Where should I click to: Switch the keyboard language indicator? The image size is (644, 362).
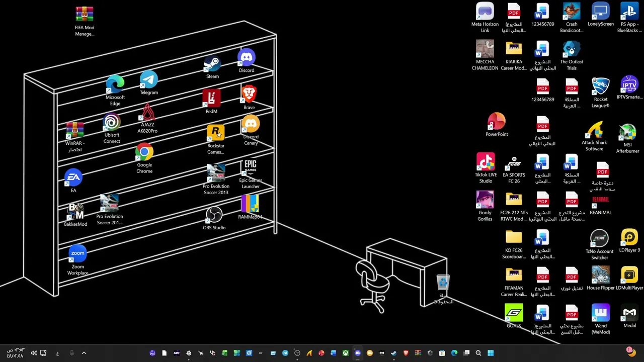(57, 353)
